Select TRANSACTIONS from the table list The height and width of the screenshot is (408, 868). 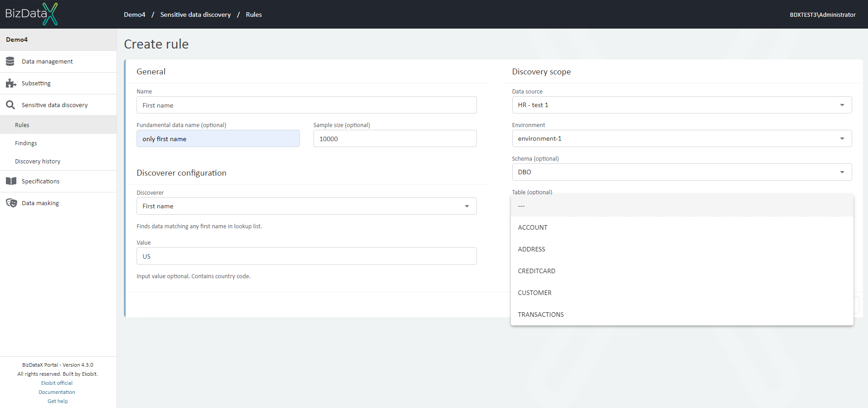682,315
